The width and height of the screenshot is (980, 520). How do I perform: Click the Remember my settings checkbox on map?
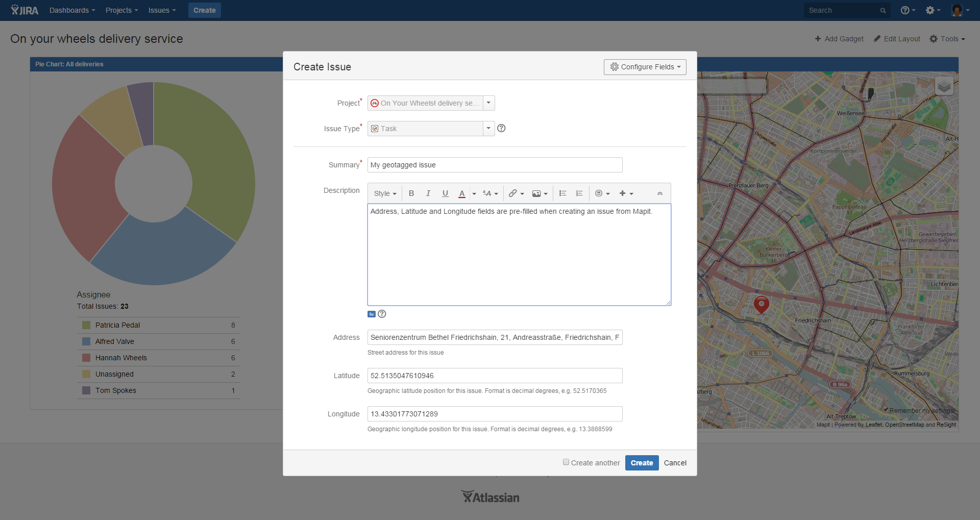[x=886, y=410]
